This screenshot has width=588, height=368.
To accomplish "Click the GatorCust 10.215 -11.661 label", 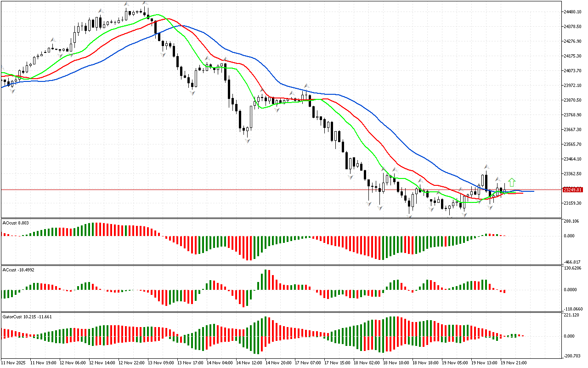I will click(27, 316).
